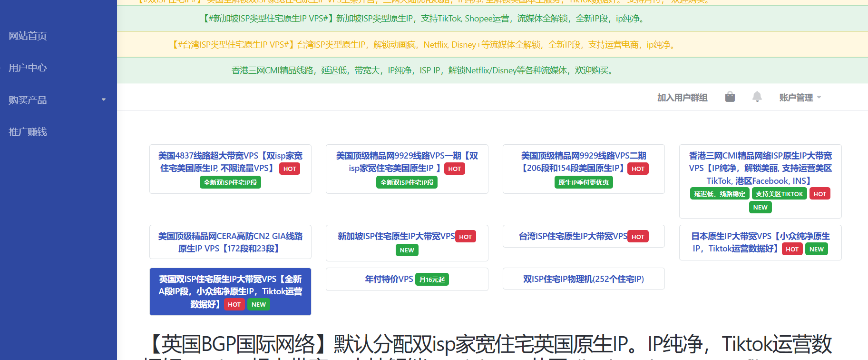Click HOT badge on 英国双ISP card
This screenshot has height=360, width=868.
coord(234,304)
